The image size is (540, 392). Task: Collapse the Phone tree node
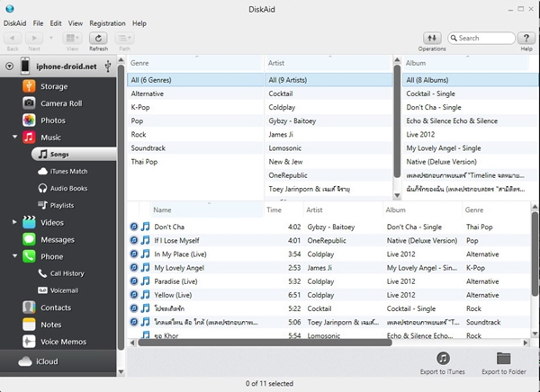coord(14,255)
